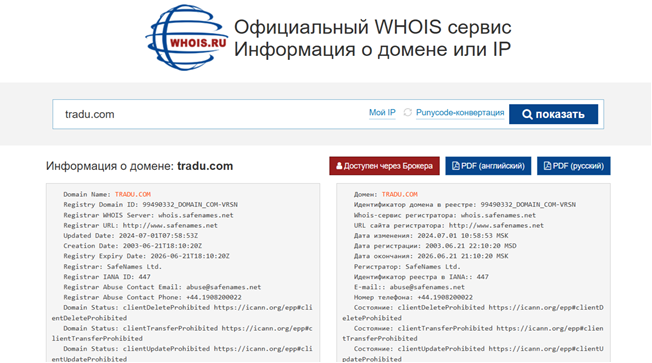Image resolution: width=652 pixels, height=363 pixels.
Task: Click heading Информация о домене: tradu.com
Action: (x=139, y=166)
